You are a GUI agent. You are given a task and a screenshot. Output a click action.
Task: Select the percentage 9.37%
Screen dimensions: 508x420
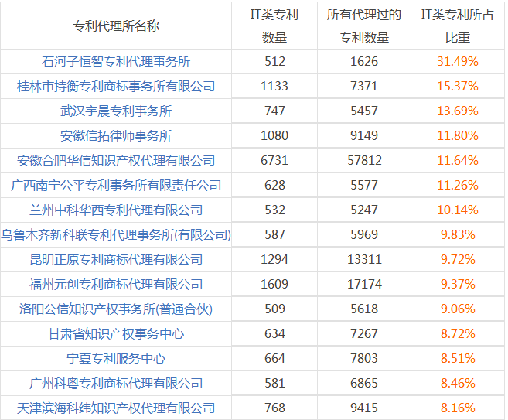coord(458,284)
